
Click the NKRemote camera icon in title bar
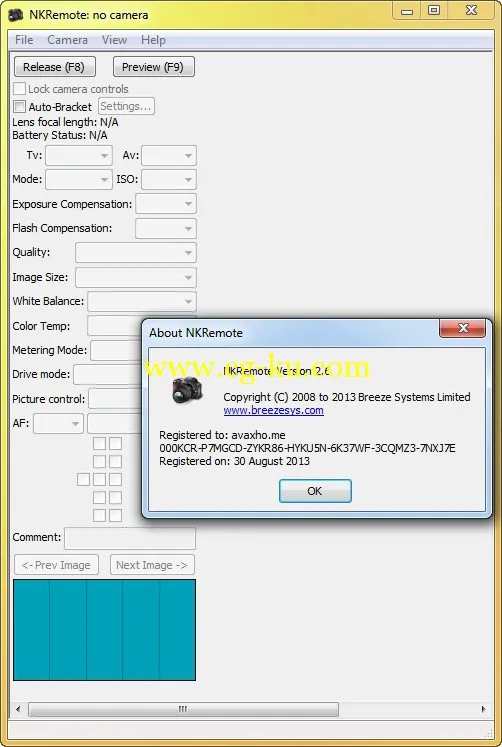pyautogui.click(x=16, y=15)
